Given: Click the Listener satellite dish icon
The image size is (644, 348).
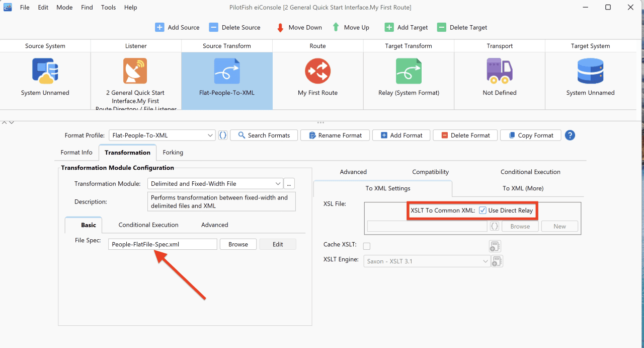Looking at the screenshot, I should (135, 71).
